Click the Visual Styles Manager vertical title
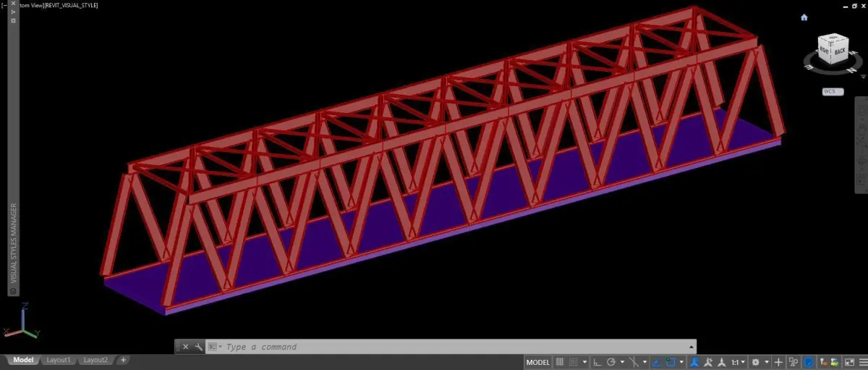The image size is (868, 370). 13,244
